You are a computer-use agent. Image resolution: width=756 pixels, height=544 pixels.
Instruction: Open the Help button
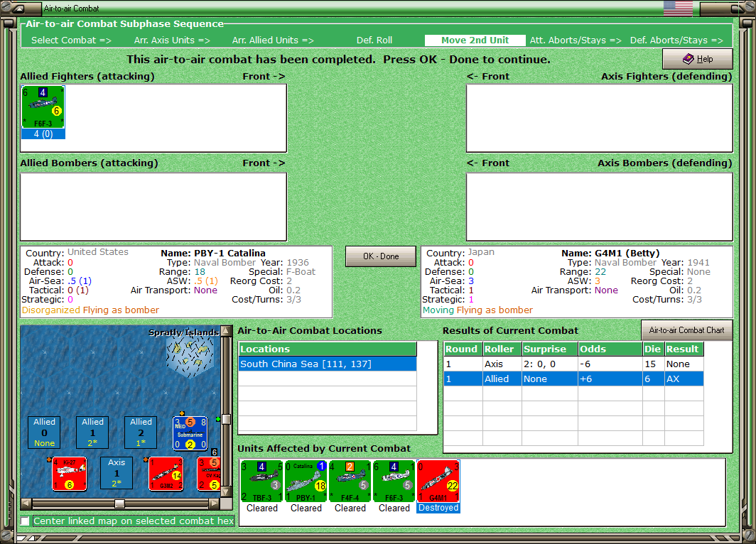click(x=698, y=59)
